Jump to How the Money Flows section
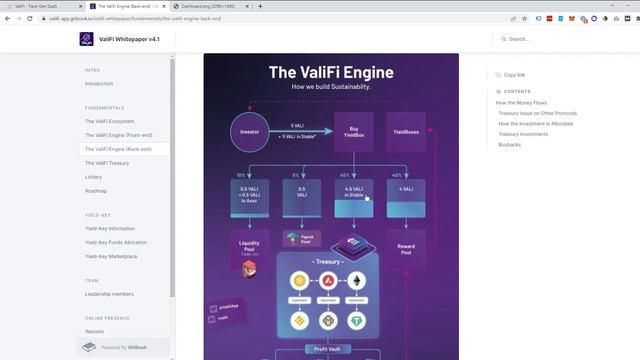 [x=521, y=103]
